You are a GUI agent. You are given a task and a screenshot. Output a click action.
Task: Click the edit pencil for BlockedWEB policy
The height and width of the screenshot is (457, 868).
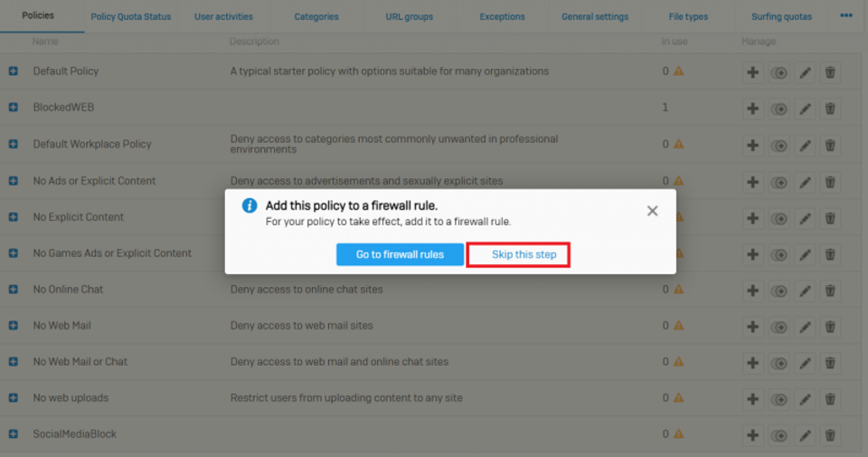click(x=804, y=109)
